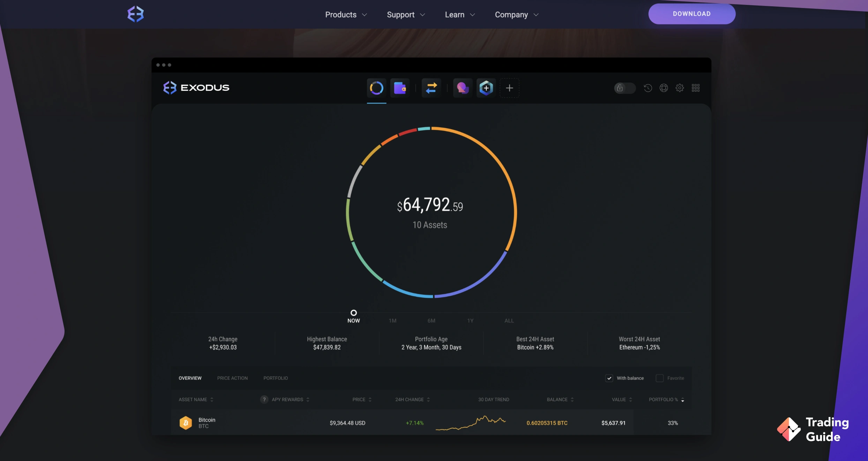This screenshot has width=868, height=461.
Task: Open the apps grid icon
Action: pyautogui.click(x=696, y=88)
